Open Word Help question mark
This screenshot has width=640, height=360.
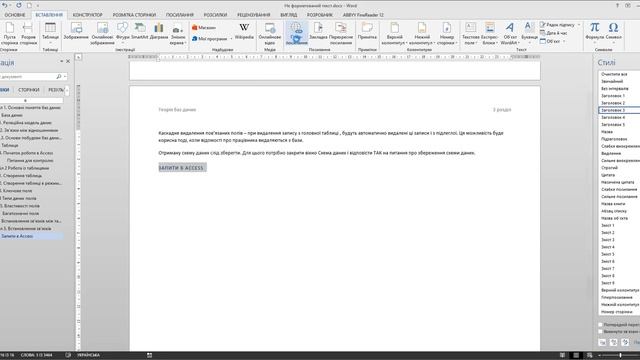tap(617, 5)
